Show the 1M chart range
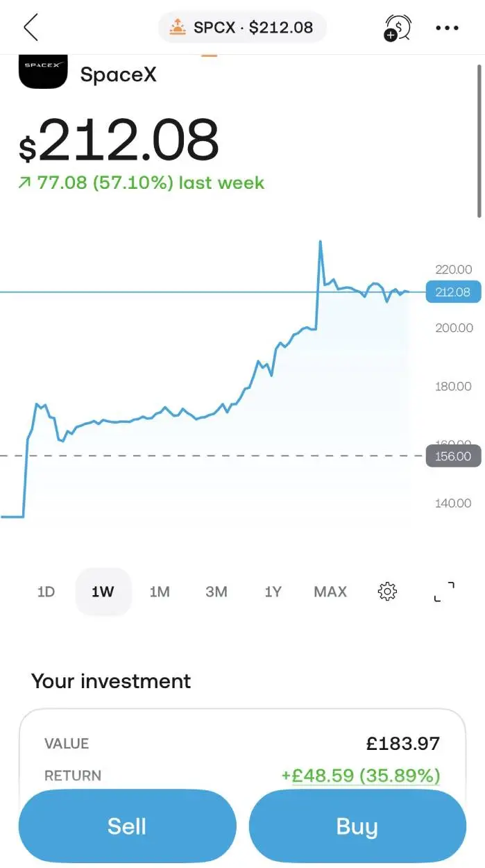Screen dimensions: 485x868 click(160, 592)
